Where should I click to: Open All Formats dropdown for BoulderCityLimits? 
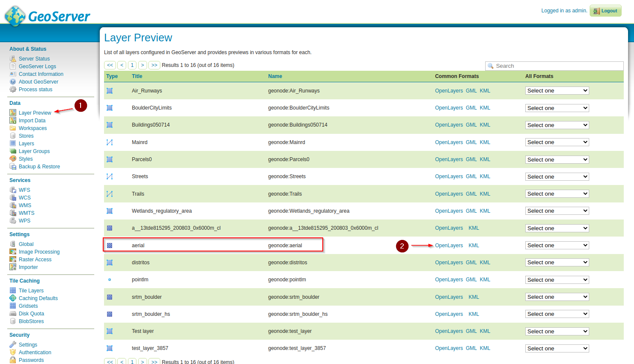click(x=557, y=108)
